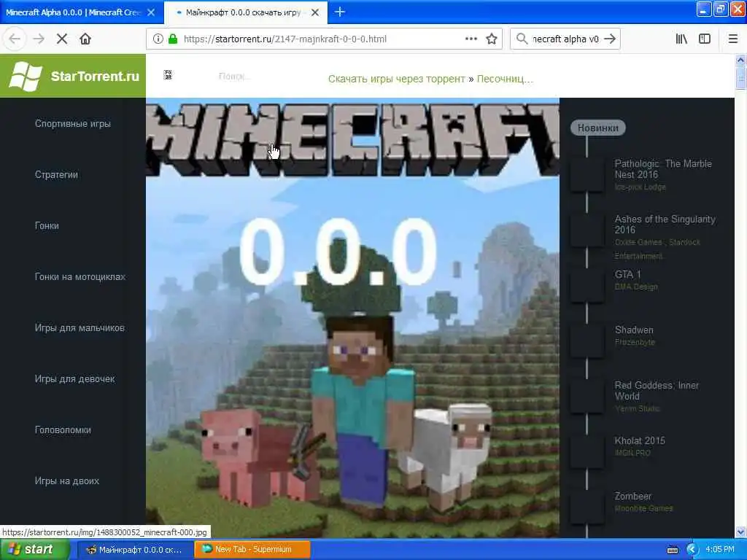Click the page scrollbar down arrow
The image size is (747, 560).
coord(740,532)
